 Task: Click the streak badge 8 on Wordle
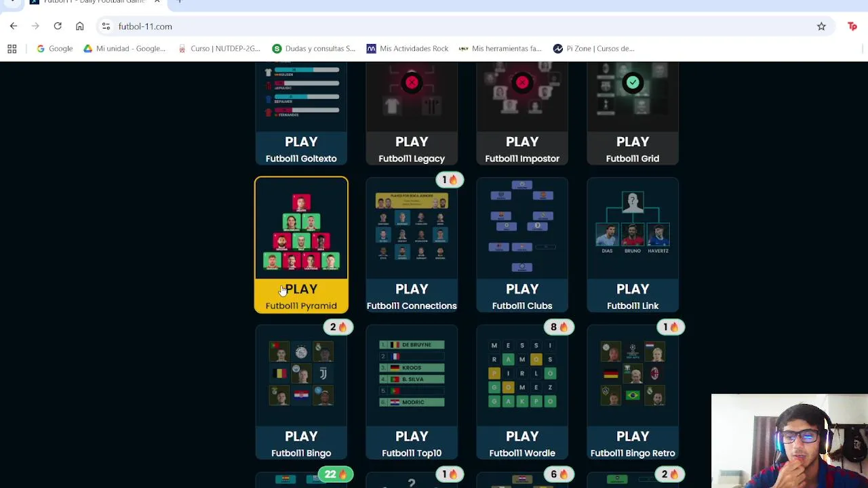click(559, 327)
